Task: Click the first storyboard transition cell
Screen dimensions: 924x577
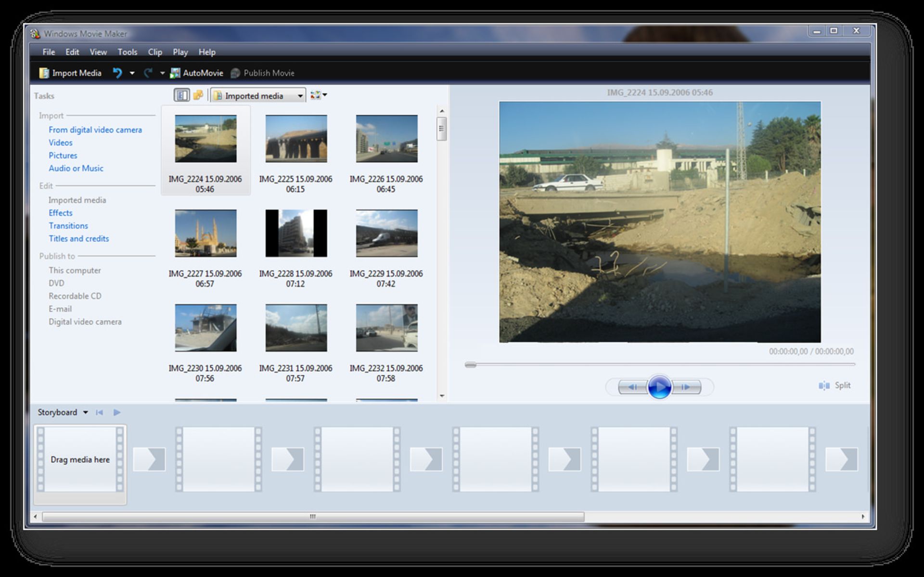Action: pos(149,459)
